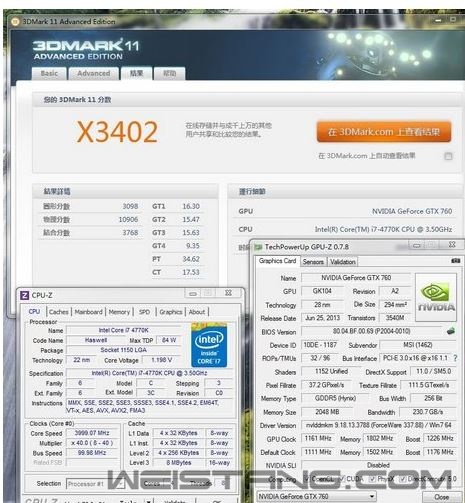Click the Memory Size value 2048 MB
465x503 pixels.
pos(327,412)
